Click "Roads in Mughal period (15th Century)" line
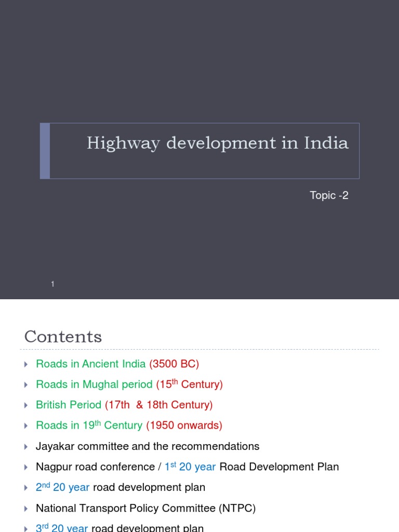The image size is (399, 532). tap(129, 384)
